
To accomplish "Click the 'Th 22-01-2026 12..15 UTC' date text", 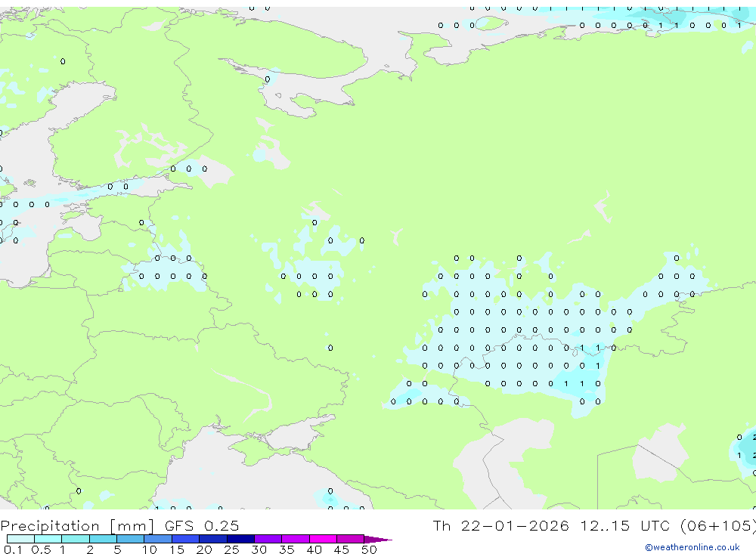I will (x=553, y=525).
